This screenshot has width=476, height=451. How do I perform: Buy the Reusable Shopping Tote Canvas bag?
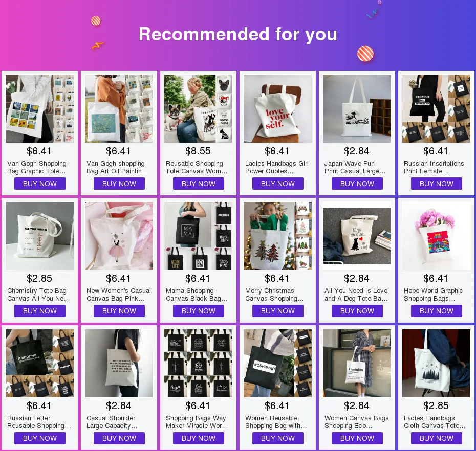coord(199,184)
